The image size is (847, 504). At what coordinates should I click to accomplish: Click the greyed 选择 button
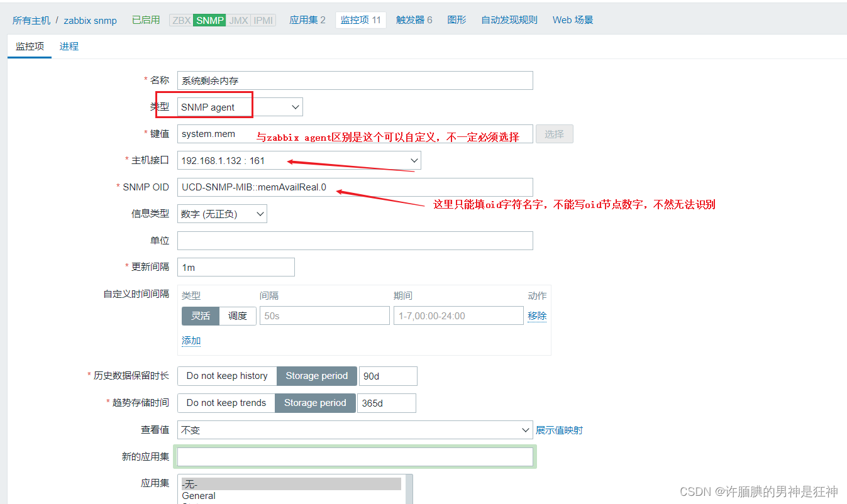point(554,134)
